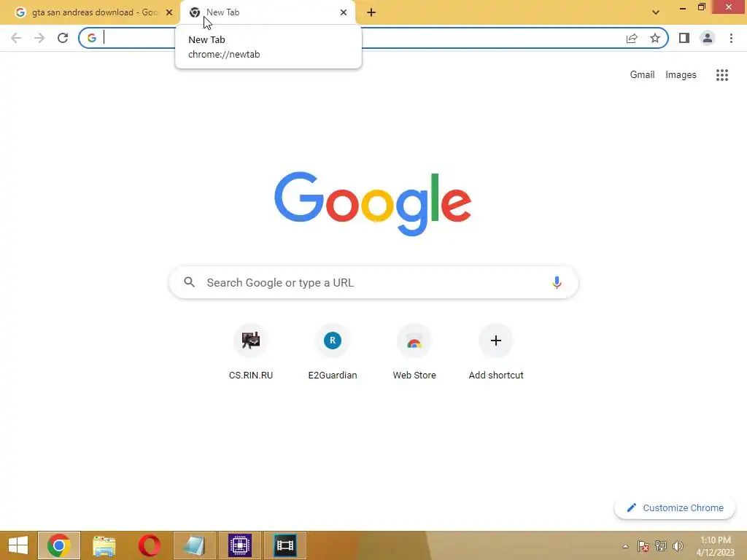Select the New Tab tab
Image resolution: width=747 pixels, height=560 pixels.
point(268,12)
